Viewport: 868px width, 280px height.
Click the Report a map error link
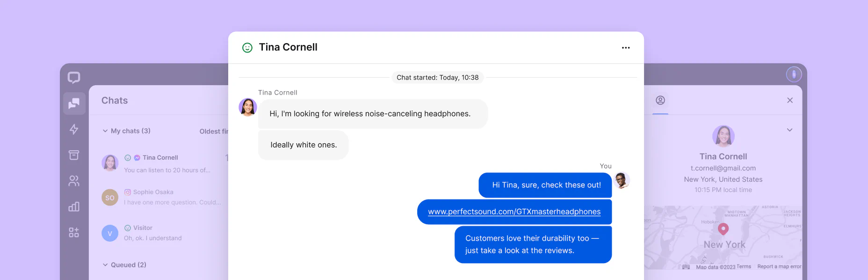pos(779,266)
